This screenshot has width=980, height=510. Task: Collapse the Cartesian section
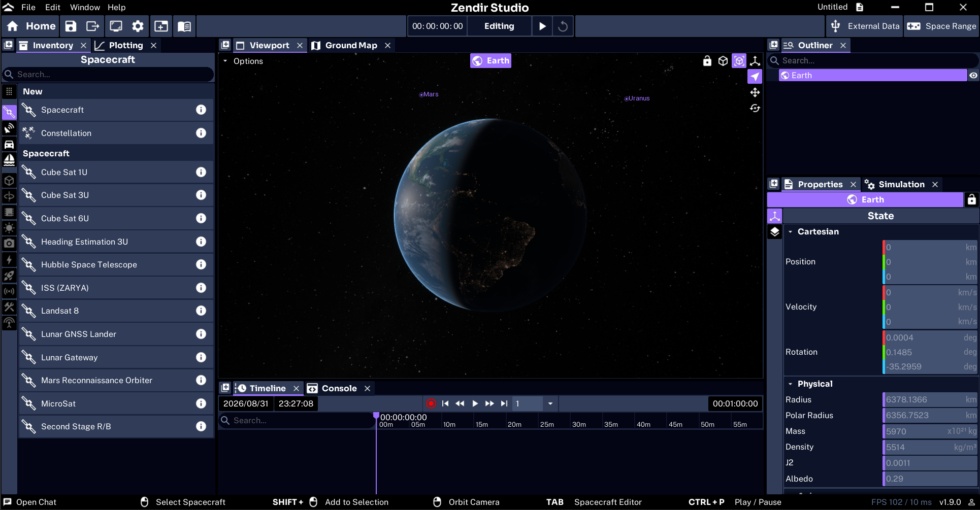(791, 231)
